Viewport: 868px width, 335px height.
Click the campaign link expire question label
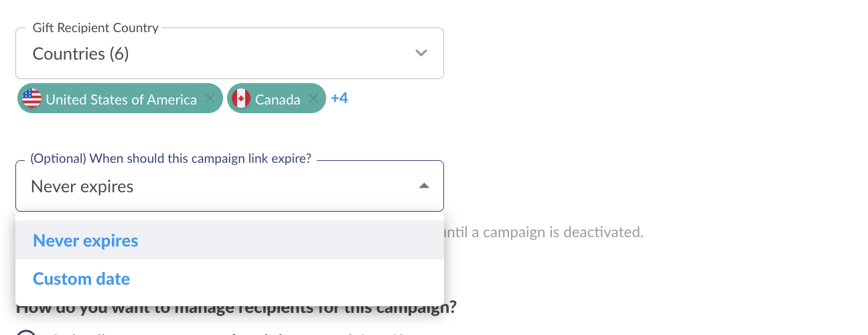[x=171, y=159]
